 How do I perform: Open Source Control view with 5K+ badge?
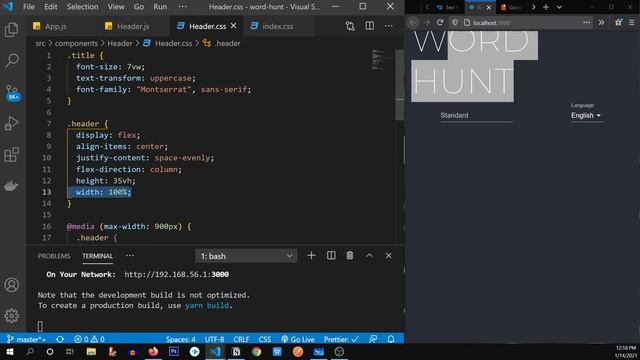click(x=12, y=92)
